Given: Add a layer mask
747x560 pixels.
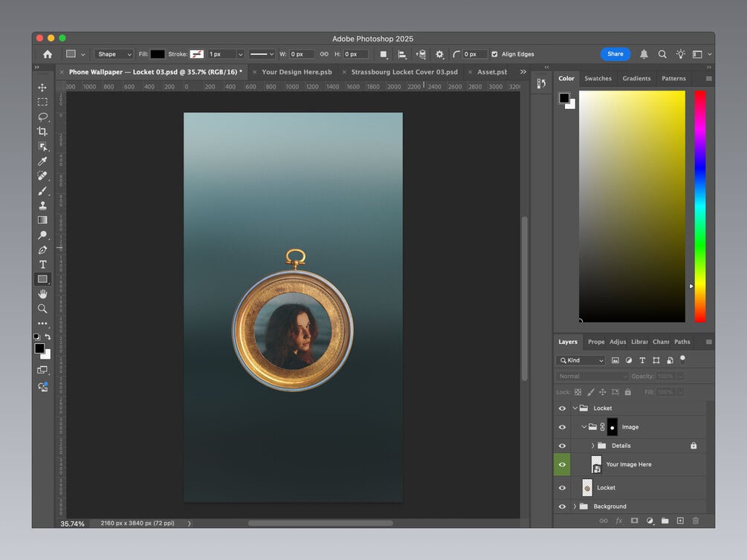Looking at the screenshot, I should click(x=634, y=521).
